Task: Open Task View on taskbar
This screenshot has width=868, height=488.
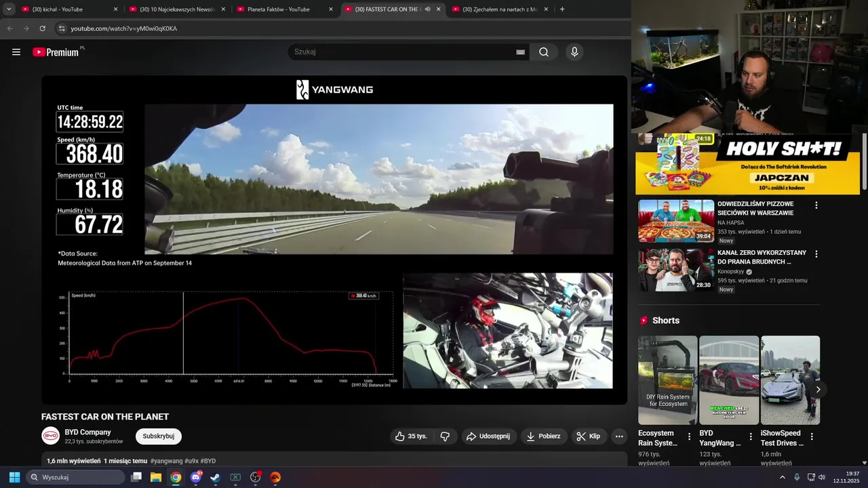Action: point(136,477)
